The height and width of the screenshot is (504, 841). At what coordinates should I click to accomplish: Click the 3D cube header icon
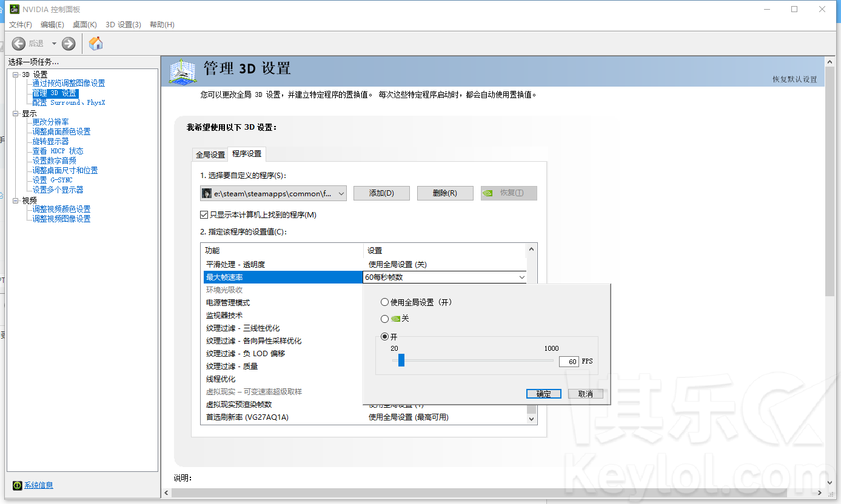point(183,71)
